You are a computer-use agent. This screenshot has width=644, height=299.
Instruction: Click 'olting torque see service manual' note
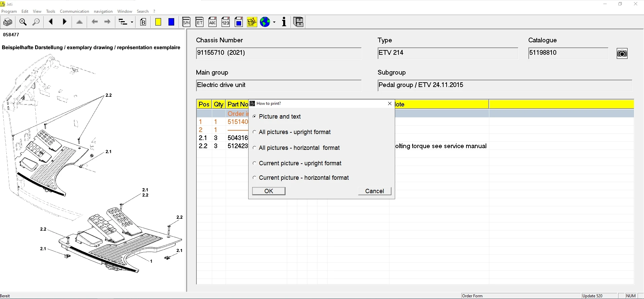point(441,146)
